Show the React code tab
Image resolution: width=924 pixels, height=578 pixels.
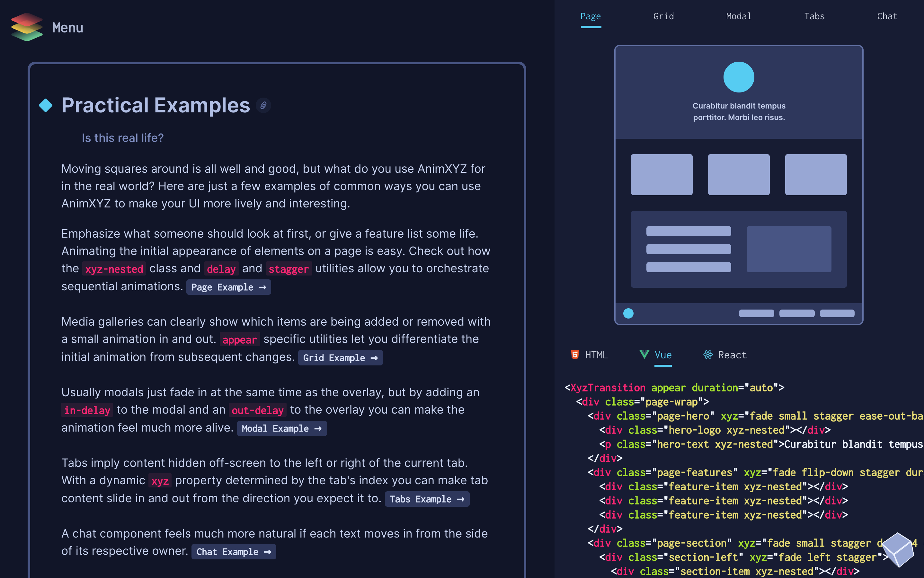[732, 355]
